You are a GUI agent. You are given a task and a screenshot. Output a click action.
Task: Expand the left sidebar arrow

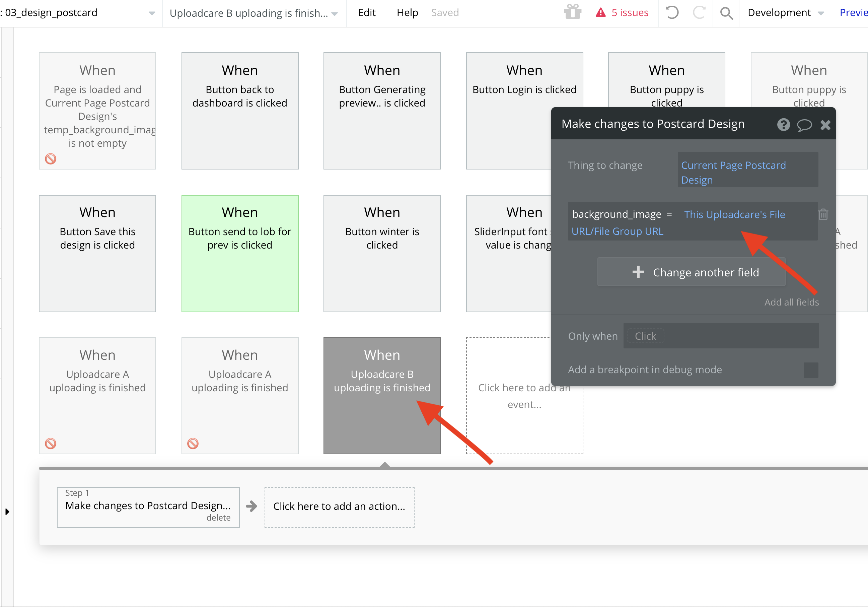7,512
